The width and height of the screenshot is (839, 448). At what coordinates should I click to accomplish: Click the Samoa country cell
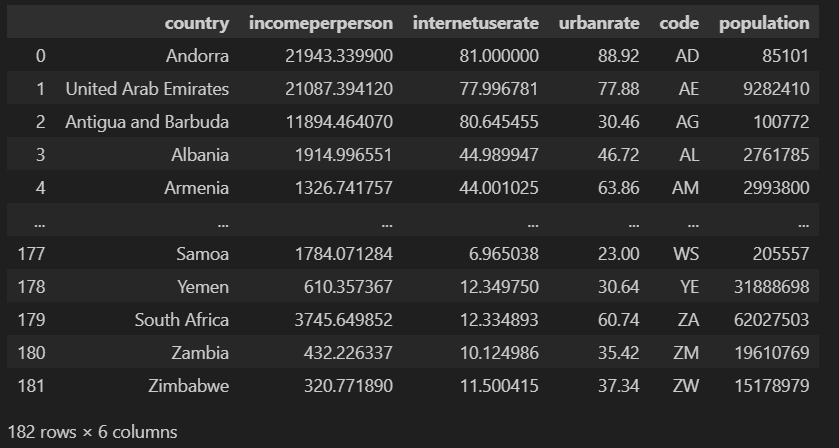(x=203, y=254)
